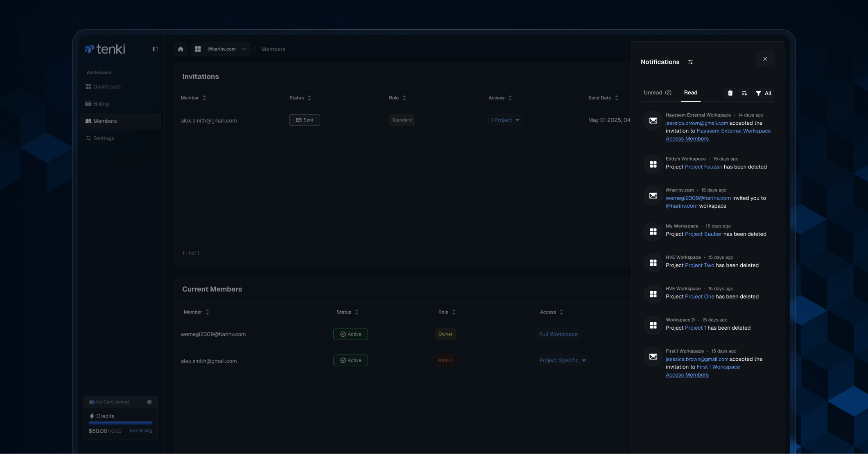Collapse the sidebar with panel icon
Screen dimensions: 868x454
[155, 49]
